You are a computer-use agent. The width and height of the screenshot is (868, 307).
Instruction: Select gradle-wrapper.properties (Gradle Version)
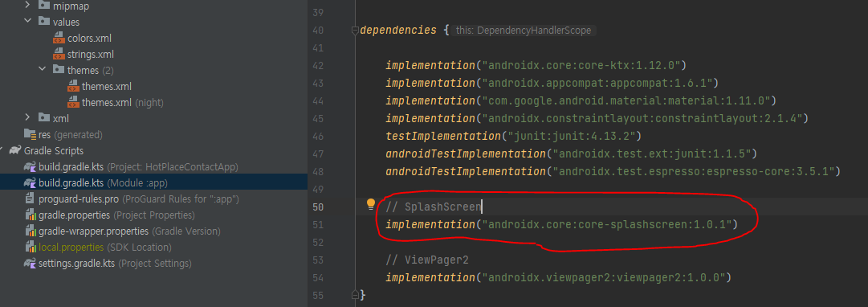point(129,231)
